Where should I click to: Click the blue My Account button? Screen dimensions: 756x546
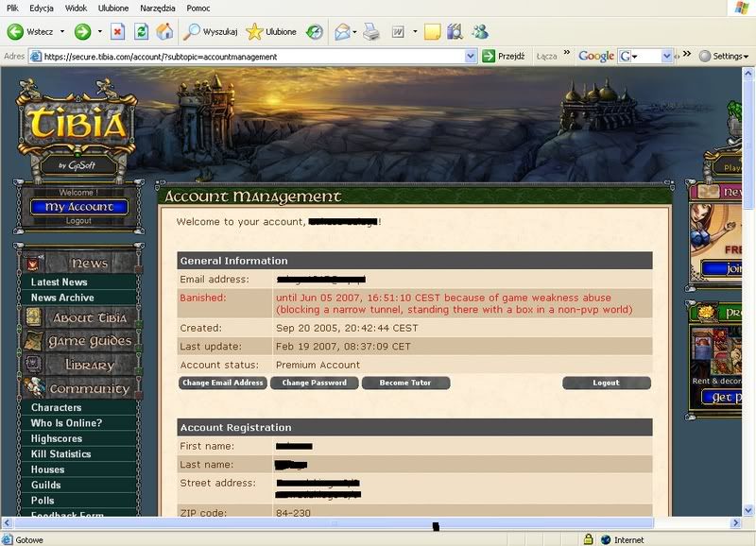[x=79, y=207]
